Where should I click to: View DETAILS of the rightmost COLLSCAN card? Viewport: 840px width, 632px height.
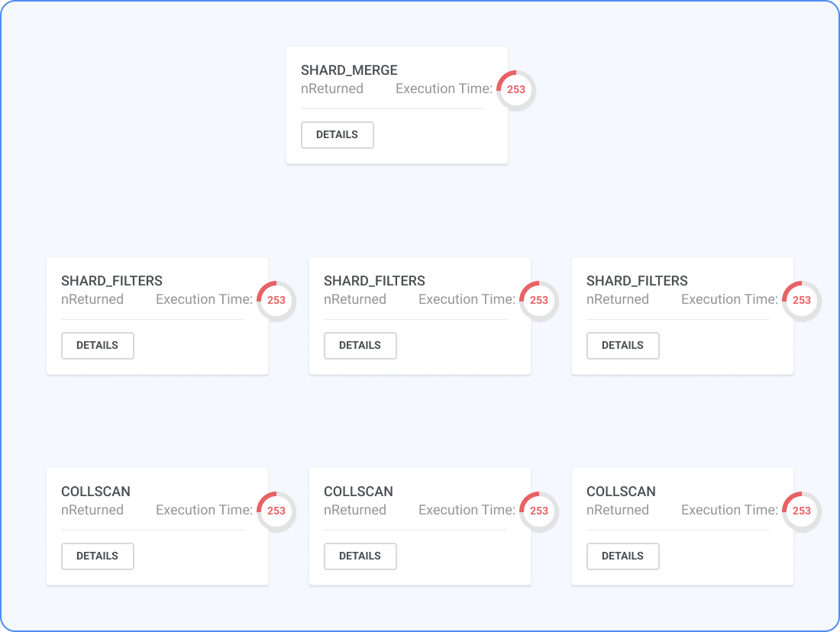coord(622,556)
